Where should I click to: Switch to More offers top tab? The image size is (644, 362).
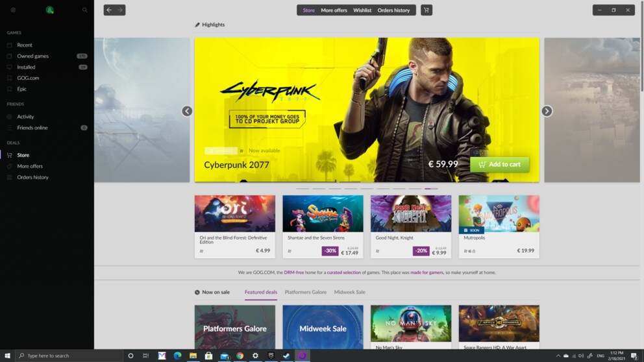(334, 10)
